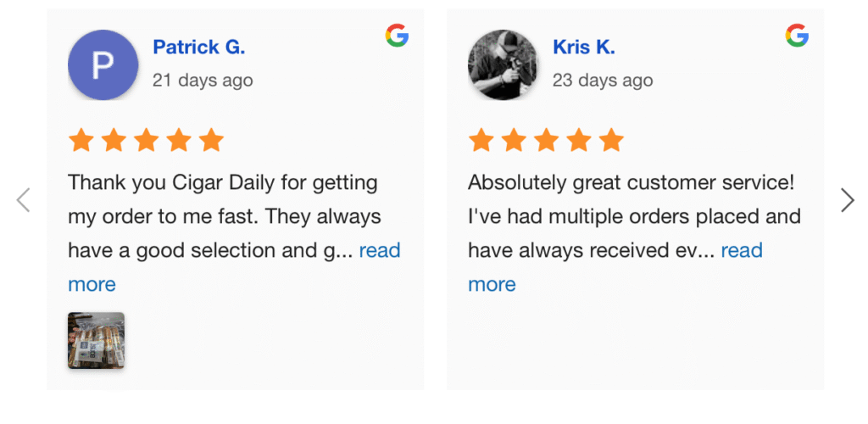Click first star in Patrick G.'s rating

tap(81, 140)
